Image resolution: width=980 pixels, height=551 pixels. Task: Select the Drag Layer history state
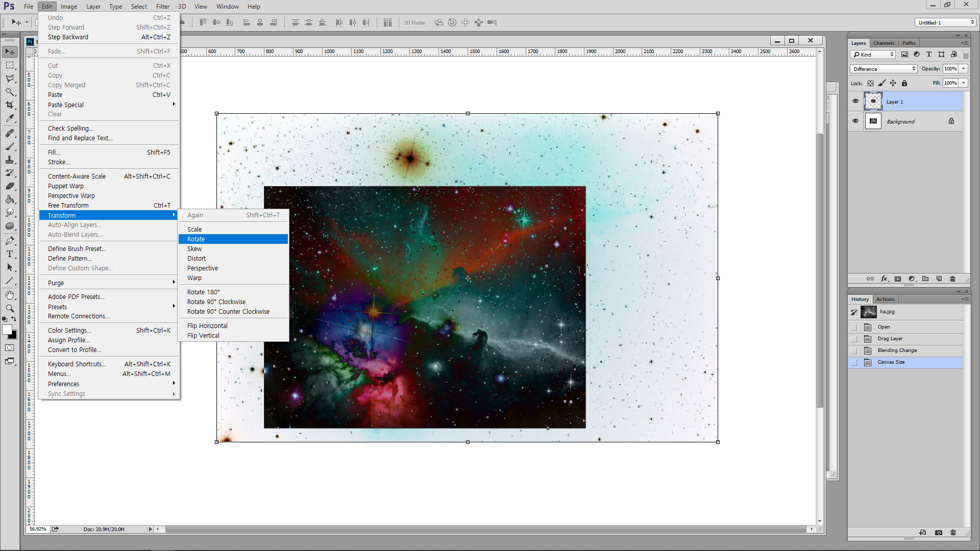tap(906, 339)
